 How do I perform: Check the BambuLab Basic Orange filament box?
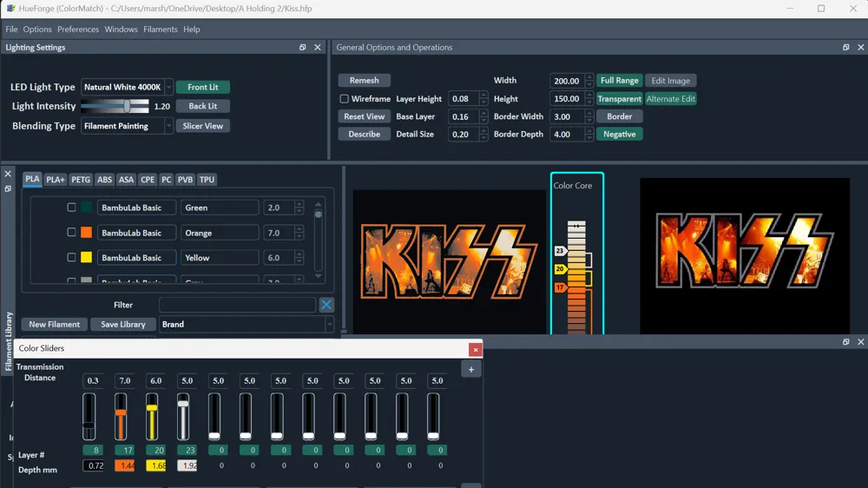click(x=71, y=232)
